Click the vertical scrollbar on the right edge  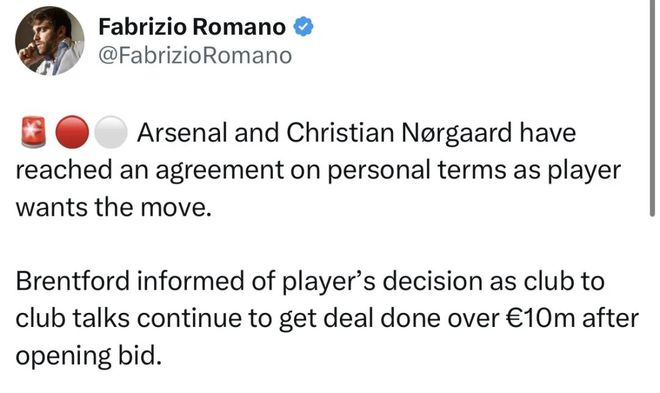coord(652,108)
